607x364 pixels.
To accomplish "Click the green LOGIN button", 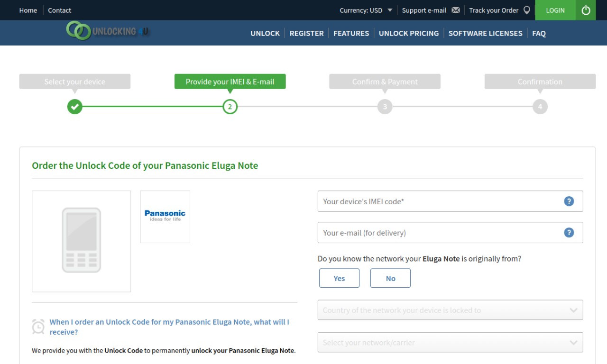I will (x=555, y=10).
